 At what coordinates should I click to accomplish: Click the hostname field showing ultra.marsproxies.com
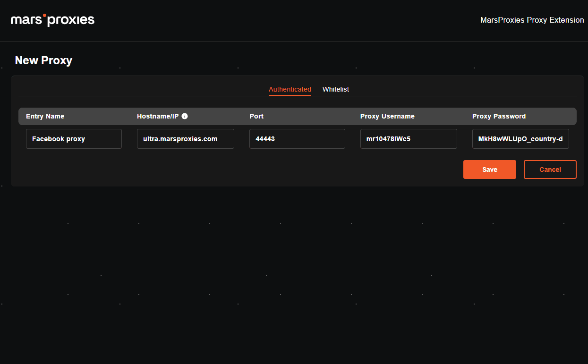point(185,139)
